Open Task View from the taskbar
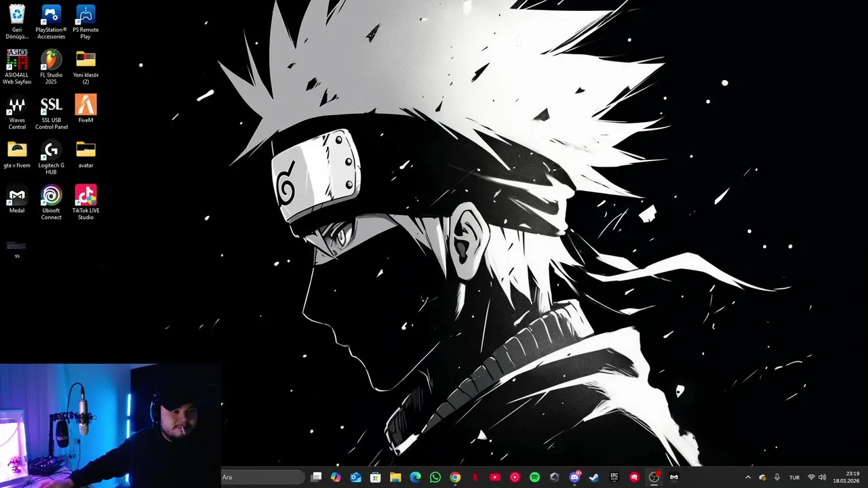The image size is (868, 488). [316, 477]
